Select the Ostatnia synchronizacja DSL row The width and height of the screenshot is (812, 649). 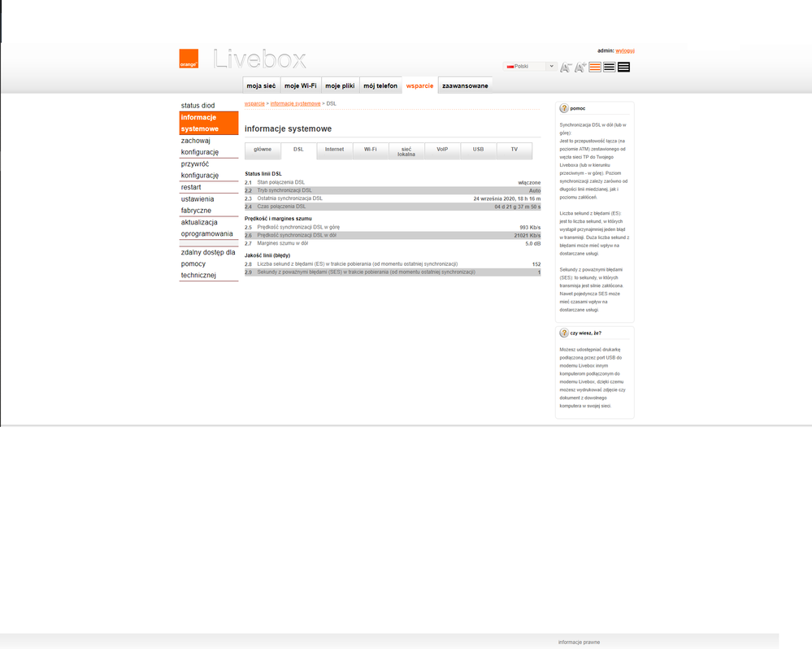pyautogui.click(x=393, y=198)
